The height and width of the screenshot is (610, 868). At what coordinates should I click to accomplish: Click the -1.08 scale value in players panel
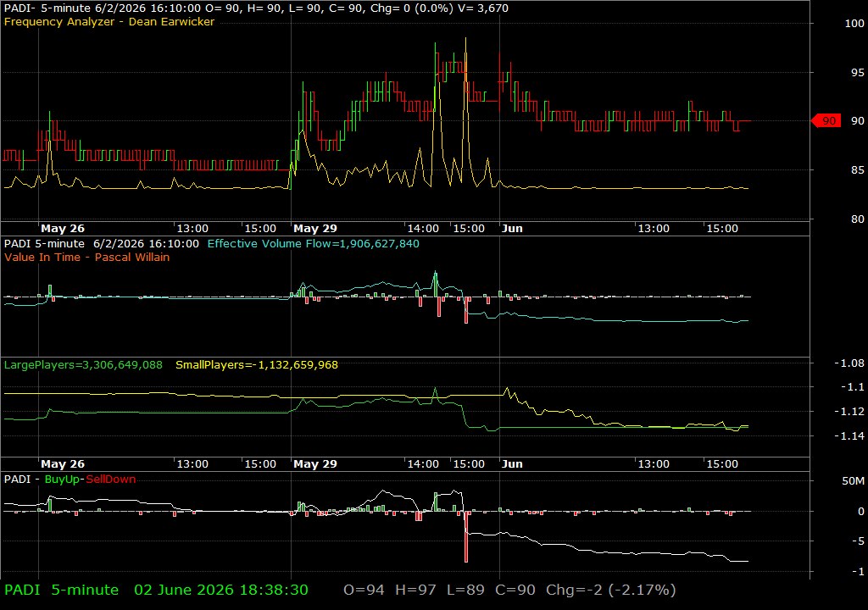pyautogui.click(x=849, y=363)
